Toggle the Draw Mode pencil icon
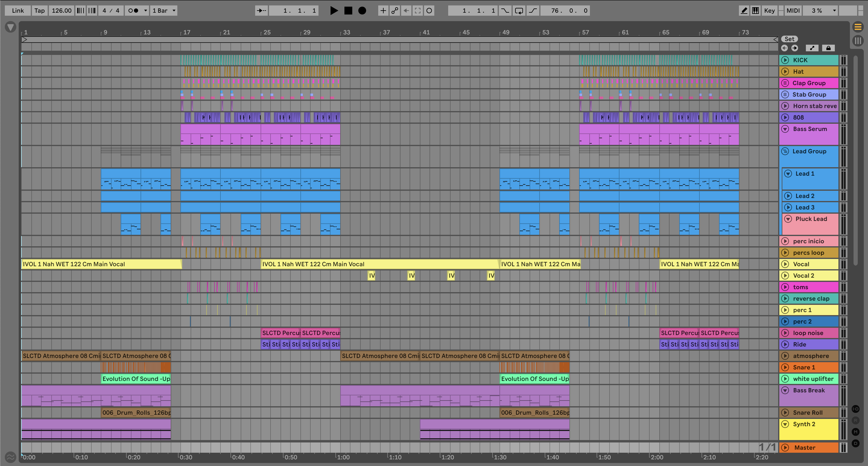This screenshot has height=466, width=868. [x=744, y=11]
